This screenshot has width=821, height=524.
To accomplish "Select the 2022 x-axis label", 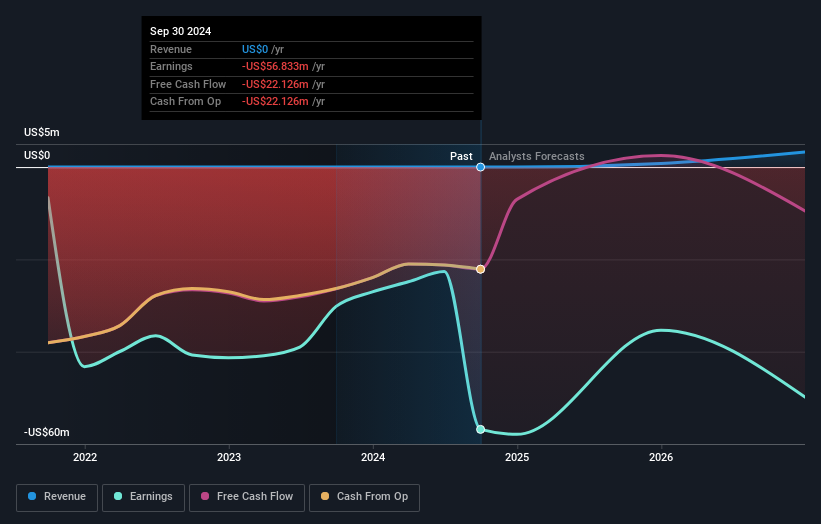I will point(85,457).
